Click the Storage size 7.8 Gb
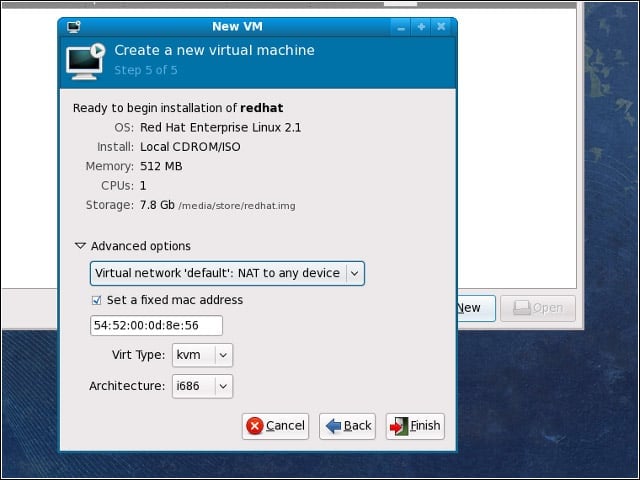Image resolution: width=640 pixels, height=480 pixels. (157, 205)
